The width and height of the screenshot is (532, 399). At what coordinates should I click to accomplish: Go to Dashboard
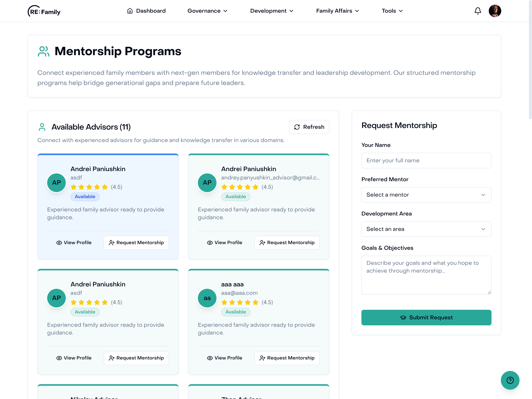[146, 11]
